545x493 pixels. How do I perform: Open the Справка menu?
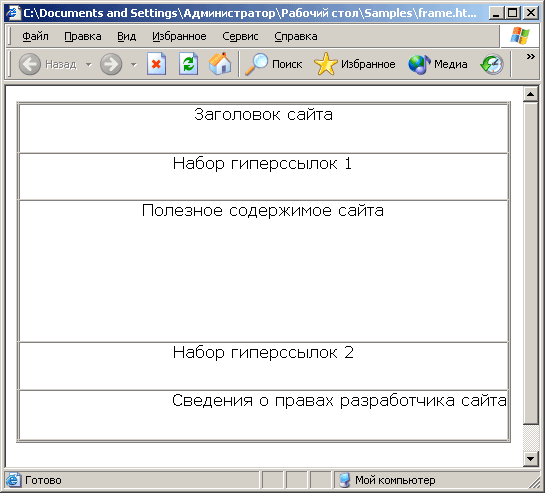coord(296,36)
